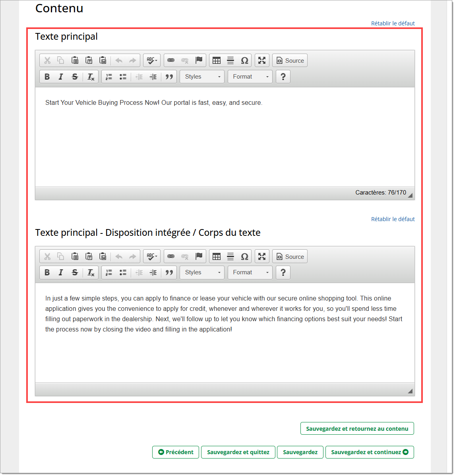Open the Format dropdown in the first editor
The image size is (455, 476).
tap(250, 77)
